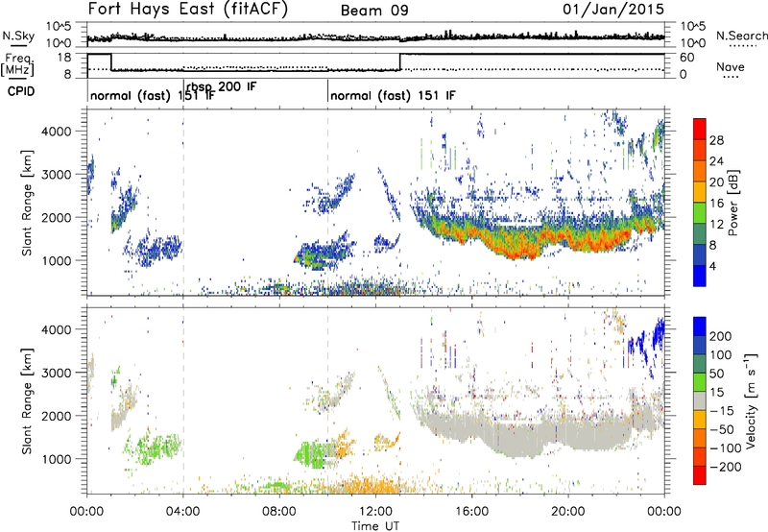Click the date '01/Jan/2015'
The width and height of the screenshot is (768, 532).
pyautogui.click(x=613, y=9)
